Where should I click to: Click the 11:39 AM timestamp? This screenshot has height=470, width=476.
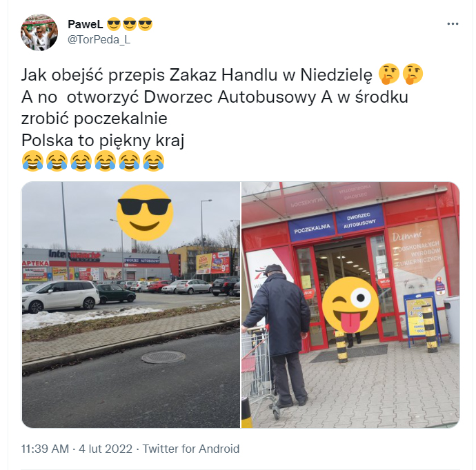45,449
